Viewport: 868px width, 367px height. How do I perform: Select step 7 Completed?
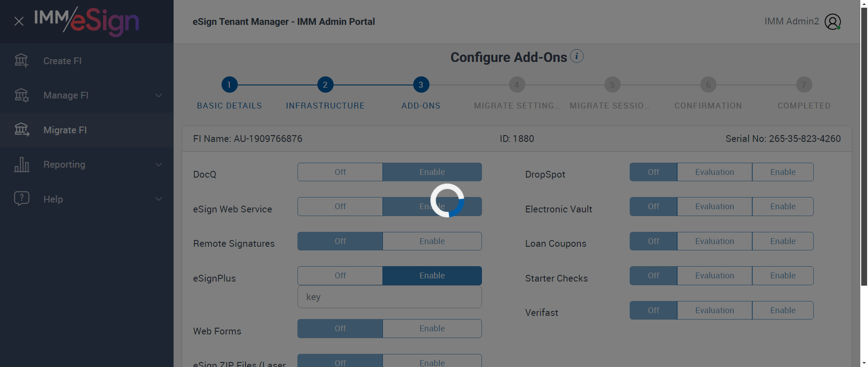pyautogui.click(x=804, y=85)
